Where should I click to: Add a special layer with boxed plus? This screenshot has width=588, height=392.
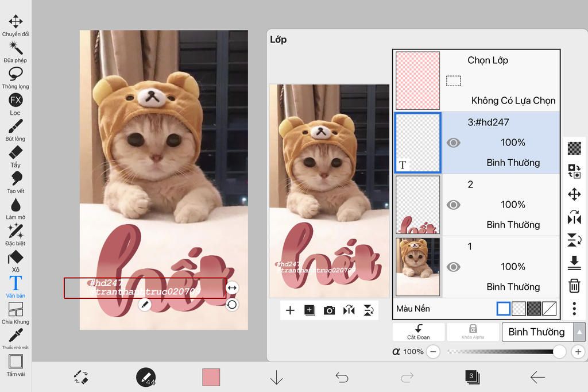click(x=310, y=310)
